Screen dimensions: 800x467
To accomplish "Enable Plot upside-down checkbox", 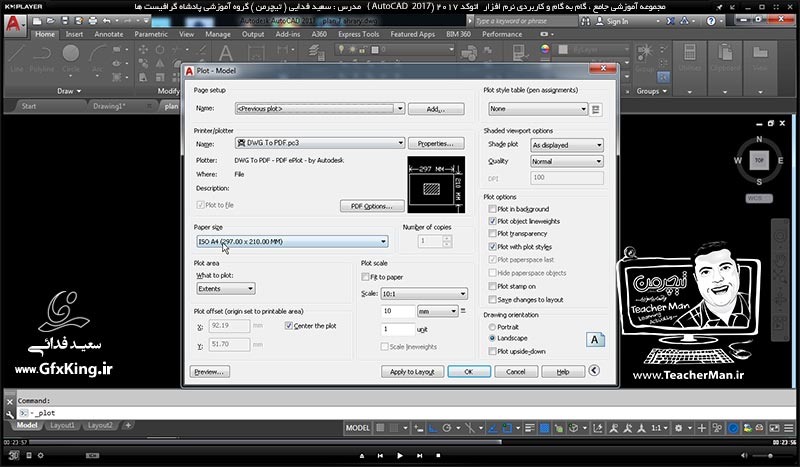I will (492, 351).
